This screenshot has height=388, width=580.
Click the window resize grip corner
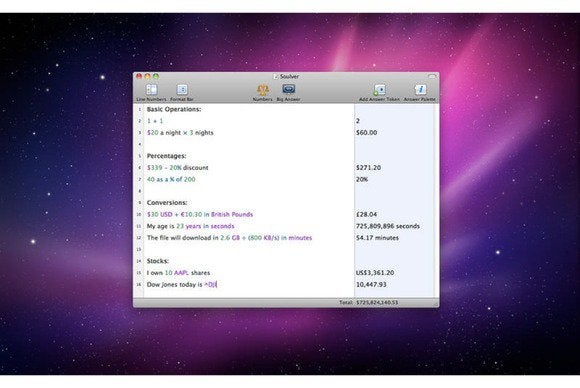[436, 304]
